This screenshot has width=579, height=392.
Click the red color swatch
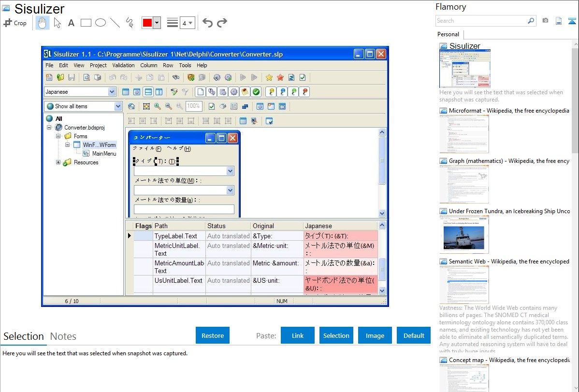coord(147,23)
